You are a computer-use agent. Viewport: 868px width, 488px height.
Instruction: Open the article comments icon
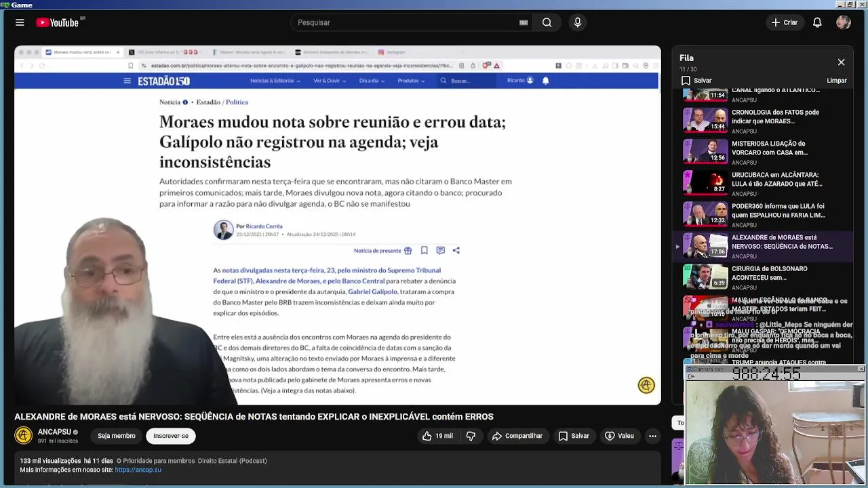(x=440, y=251)
